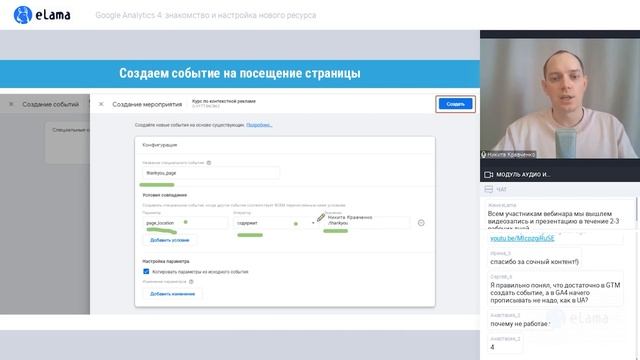This screenshot has width=640, height=360.
Task: Click slide heading 'Создаем событие на посещение страницы'
Action: 240,73
